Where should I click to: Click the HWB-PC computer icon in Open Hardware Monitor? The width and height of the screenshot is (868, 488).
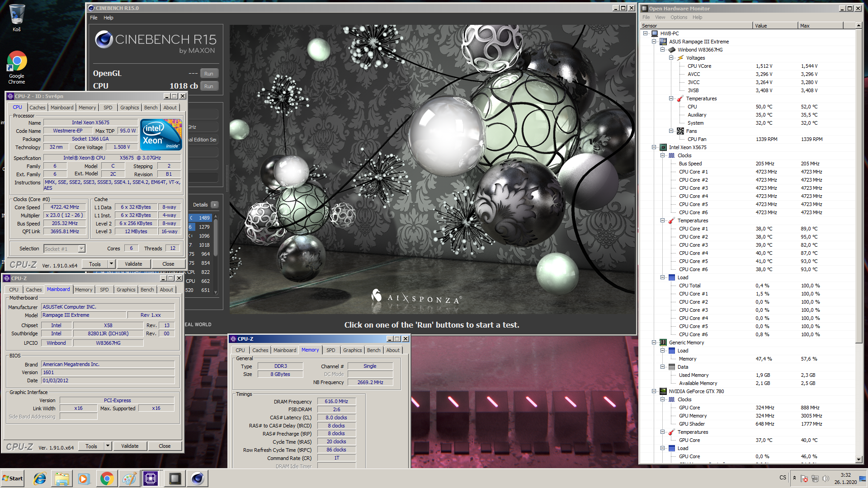tap(654, 33)
